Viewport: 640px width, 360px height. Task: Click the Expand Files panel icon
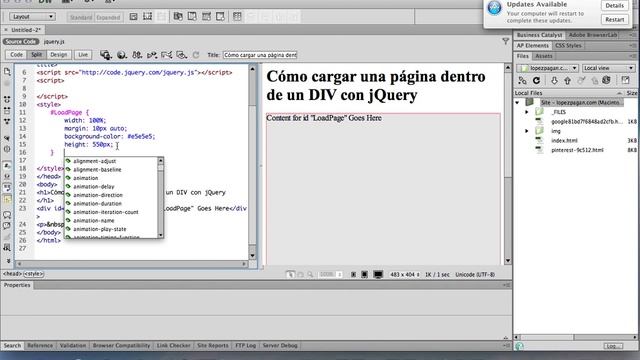pyautogui.click(x=625, y=80)
